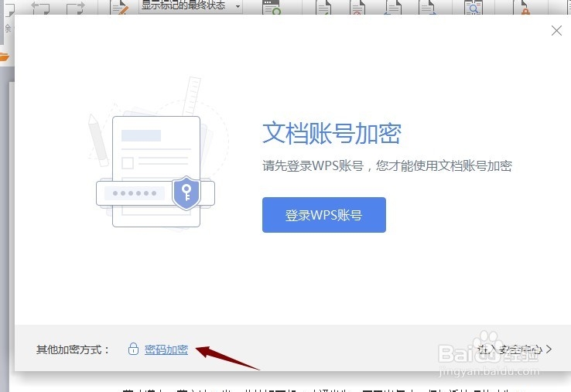The width and height of the screenshot is (571, 392).
Task: Open the 密码加密 link
Action: 166,349
